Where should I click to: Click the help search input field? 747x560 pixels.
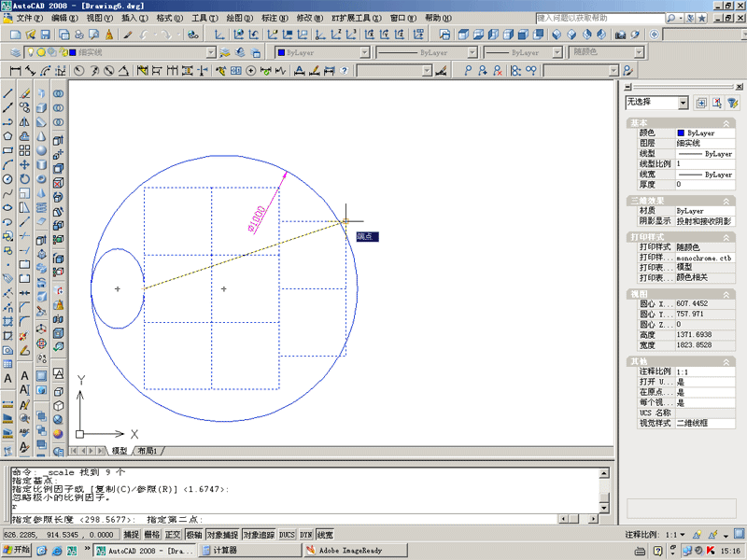(x=600, y=18)
